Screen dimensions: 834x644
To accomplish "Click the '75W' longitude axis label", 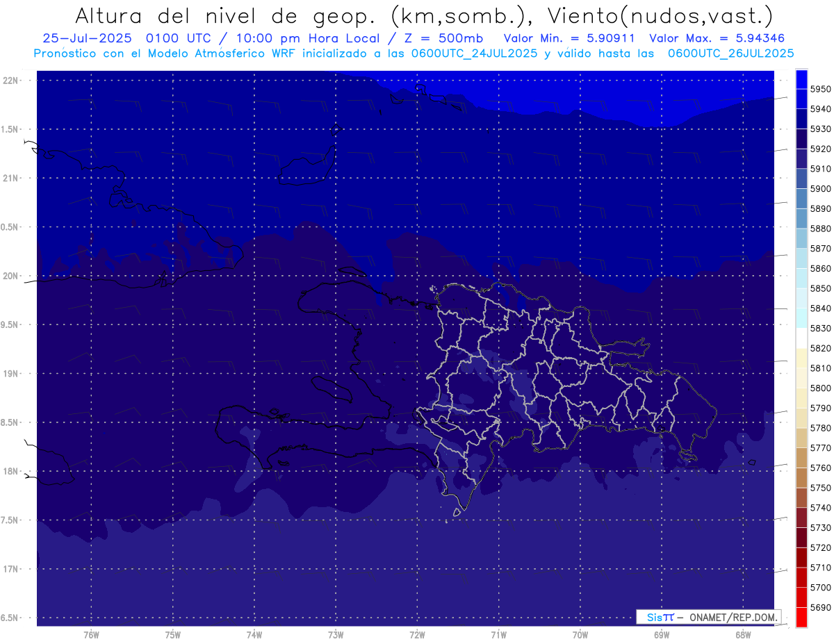I will (173, 635).
